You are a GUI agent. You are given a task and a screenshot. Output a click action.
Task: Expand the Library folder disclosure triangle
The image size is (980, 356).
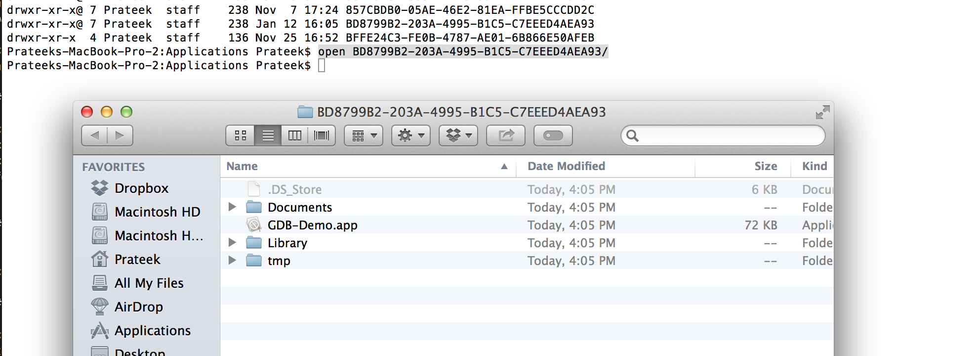pyautogui.click(x=232, y=243)
